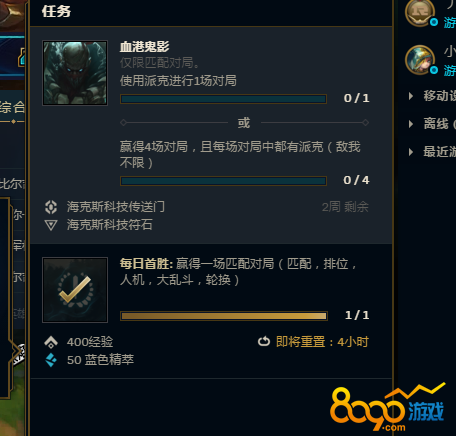Screen dimensions: 456x436
Task: Click the play one Pyke game progress bar
Action: [x=223, y=99]
